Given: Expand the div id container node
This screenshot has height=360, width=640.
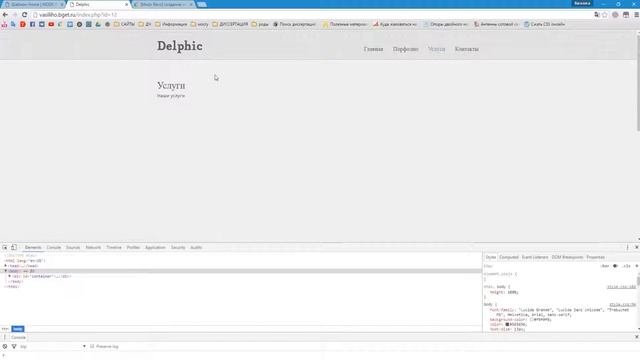Looking at the screenshot, I should tap(10, 276).
